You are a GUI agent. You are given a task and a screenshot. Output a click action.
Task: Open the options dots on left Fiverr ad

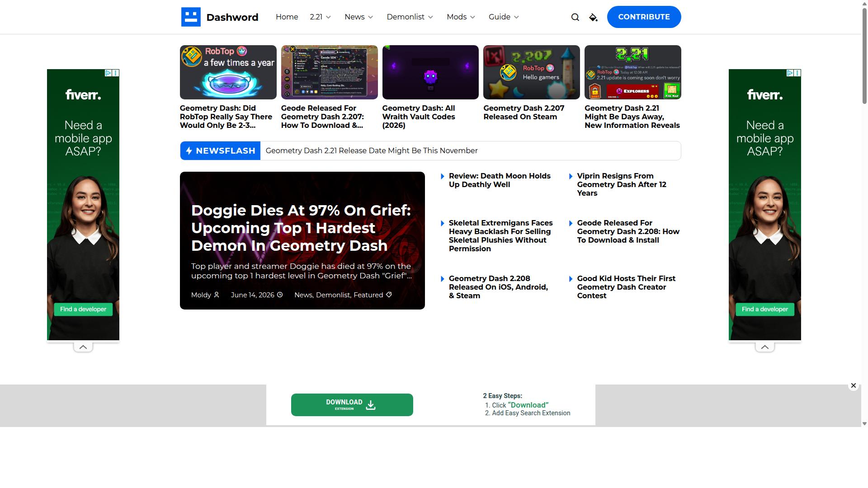tap(116, 73)
